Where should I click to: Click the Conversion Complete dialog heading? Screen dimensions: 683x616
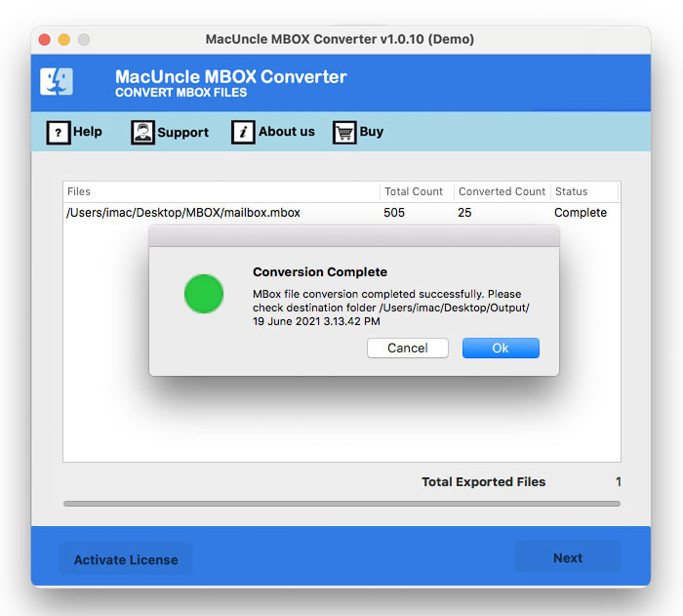[x=320, y=271]
